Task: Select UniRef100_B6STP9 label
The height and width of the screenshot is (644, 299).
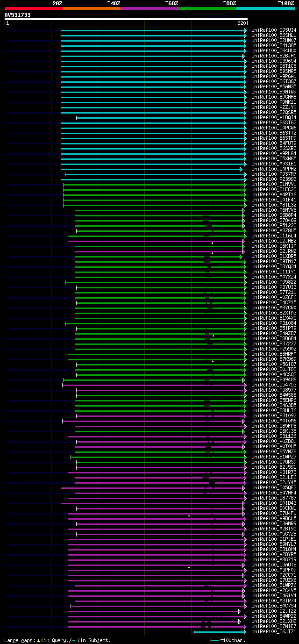Action: coord(274,138)
